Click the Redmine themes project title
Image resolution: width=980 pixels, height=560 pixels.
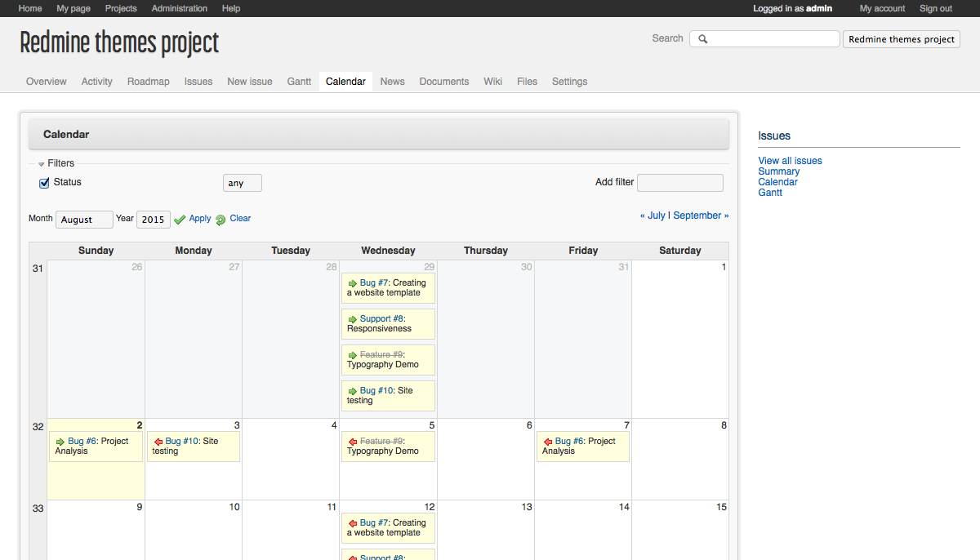tap(119, 42)
